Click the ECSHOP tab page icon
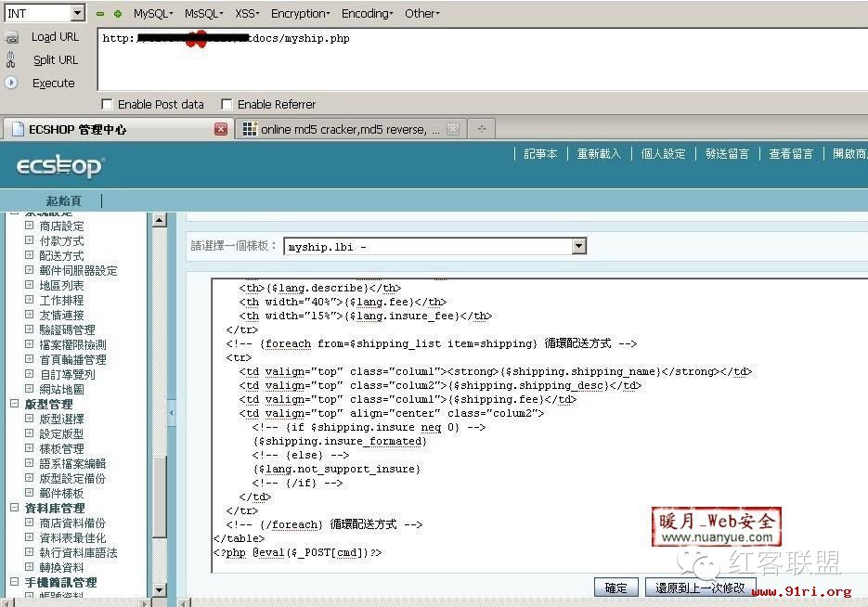 tap(18, 129)
